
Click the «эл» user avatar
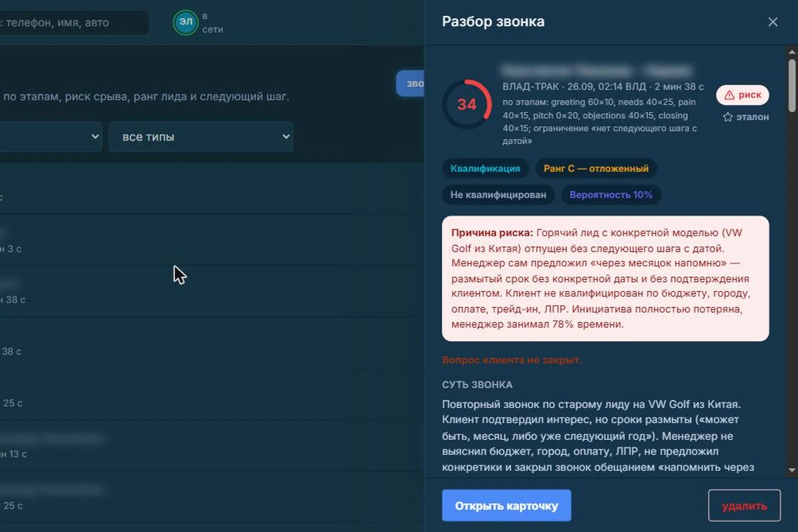(x=186, y=22)
